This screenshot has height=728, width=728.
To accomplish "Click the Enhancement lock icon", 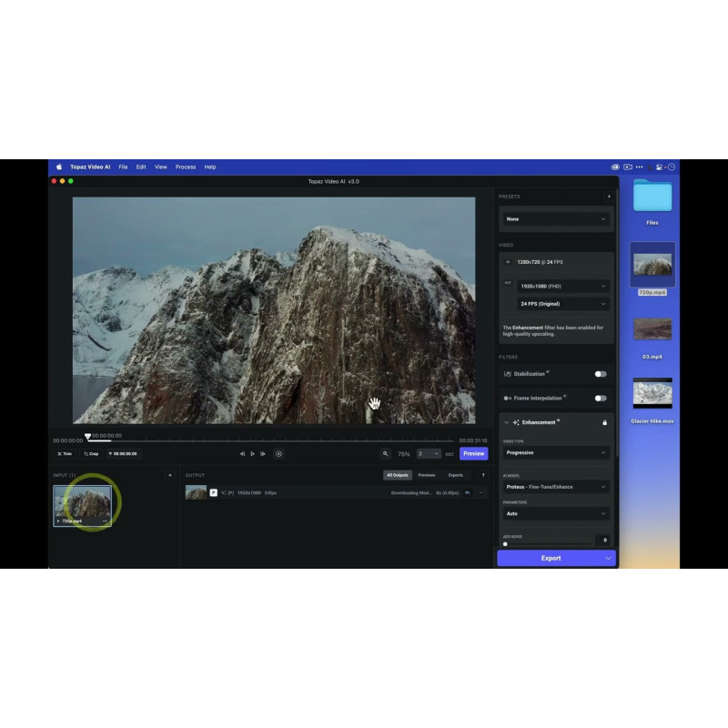I will click(604, 422).
